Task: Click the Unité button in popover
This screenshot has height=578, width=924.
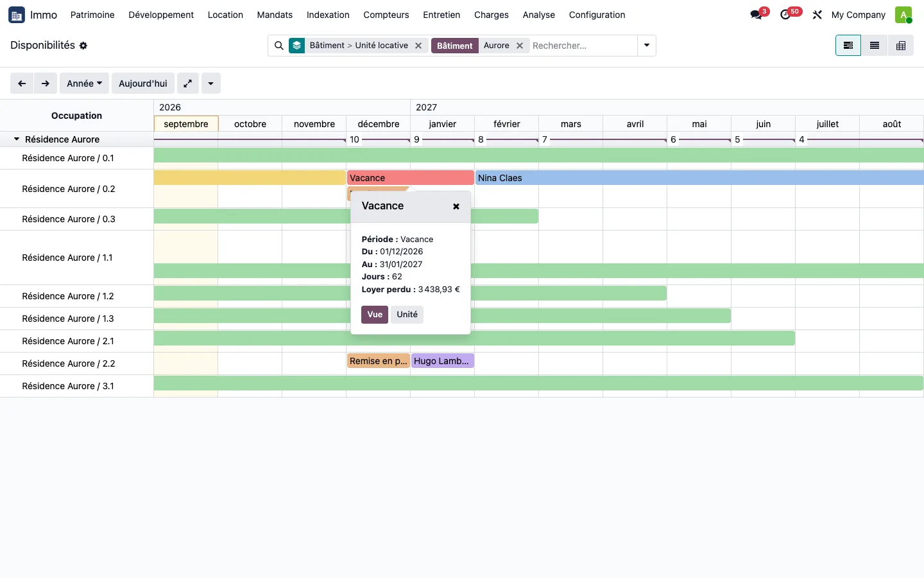Action: click(x=407, y=315)
